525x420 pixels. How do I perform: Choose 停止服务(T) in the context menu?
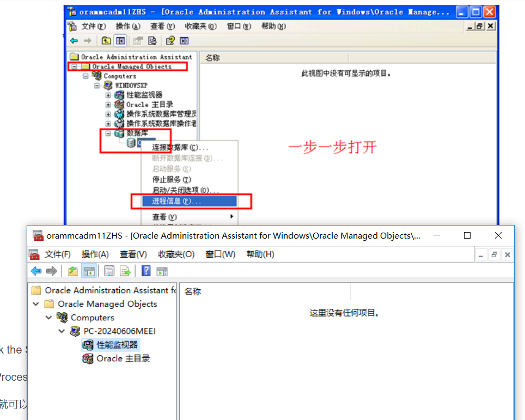[189, 180]
